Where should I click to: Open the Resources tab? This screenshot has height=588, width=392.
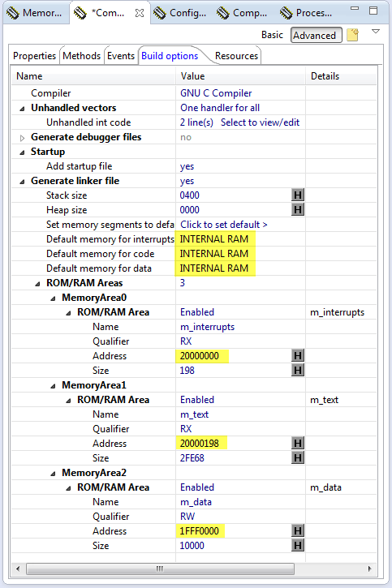pos(236,56)
